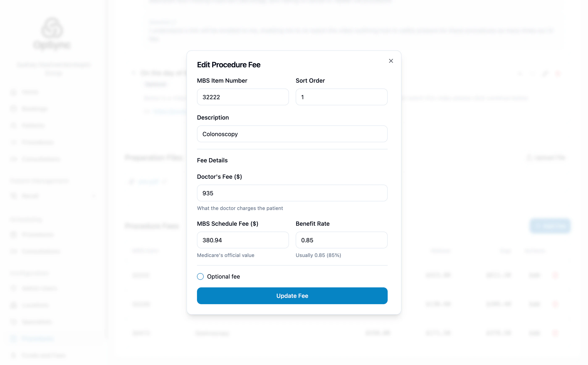
Task: Edit the Colonoscopy description field
Action: (292, 134)
